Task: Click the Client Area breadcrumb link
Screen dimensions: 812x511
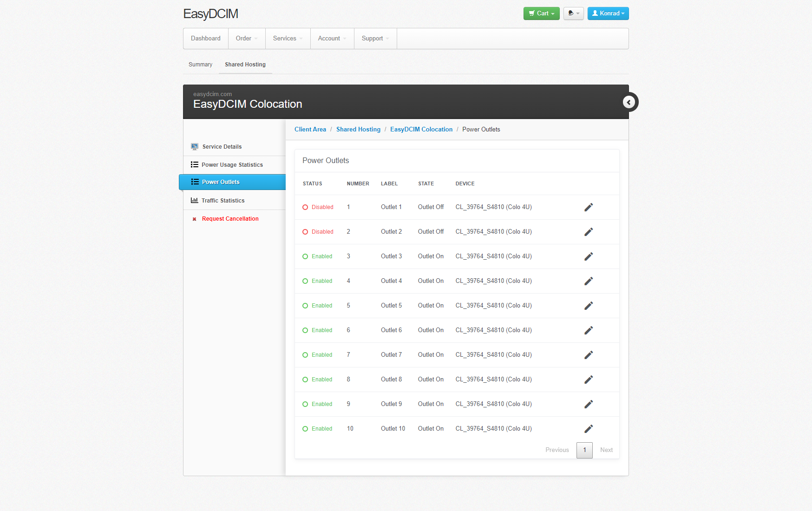Action: [310, 130]
